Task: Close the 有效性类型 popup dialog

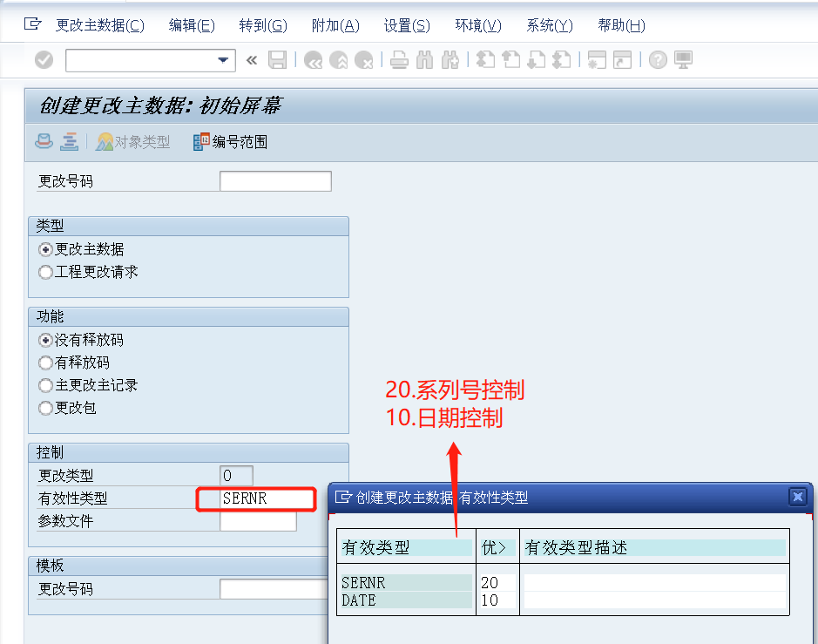Action: [x=797, y=497]
